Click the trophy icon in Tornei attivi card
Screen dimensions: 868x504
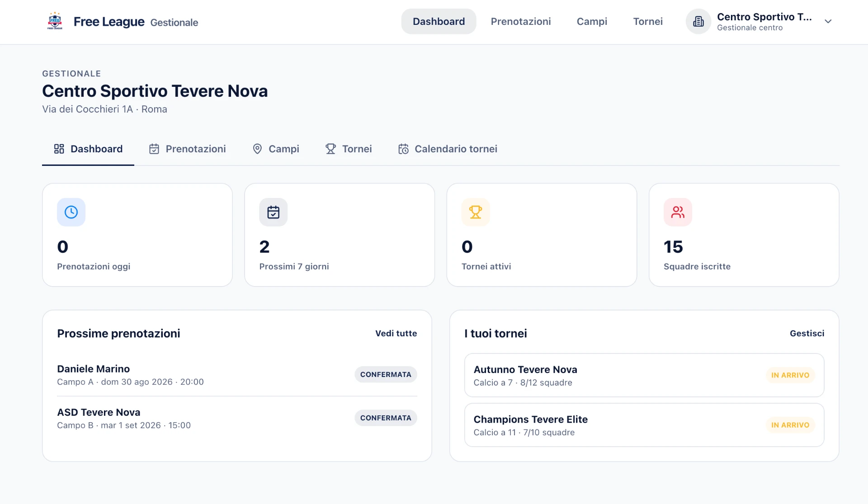coord(476,212)
